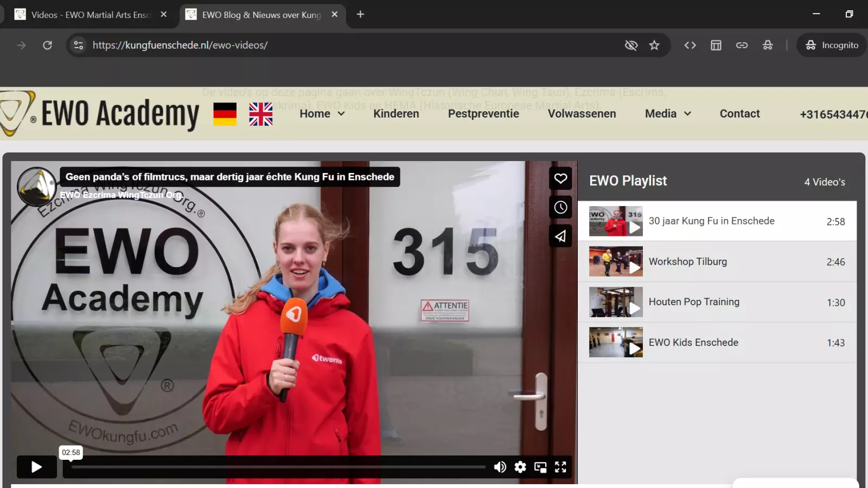Screen dimensions: 868x488
Task: Open the Pestpreventie menu item
Action: (x=483, y=114)
